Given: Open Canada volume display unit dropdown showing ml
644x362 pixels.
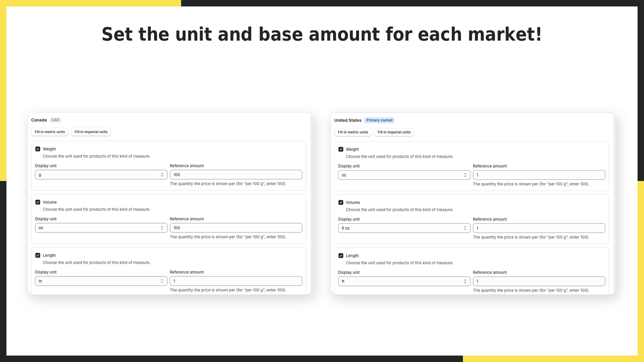Looking at the screenshot, I should tap(101, 228).
